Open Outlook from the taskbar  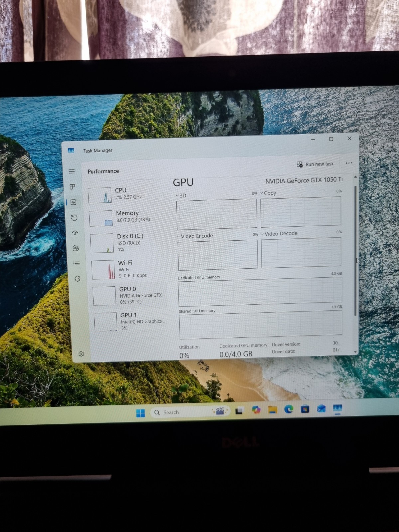[x=321, y=409]
